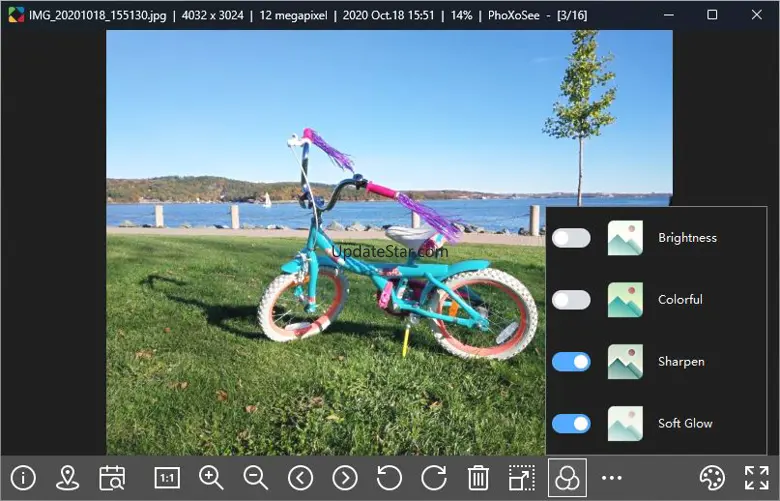Close the PhoXoSee window
Image resolution: width=780 pixels, height=501 pixels.
point(757,15)
